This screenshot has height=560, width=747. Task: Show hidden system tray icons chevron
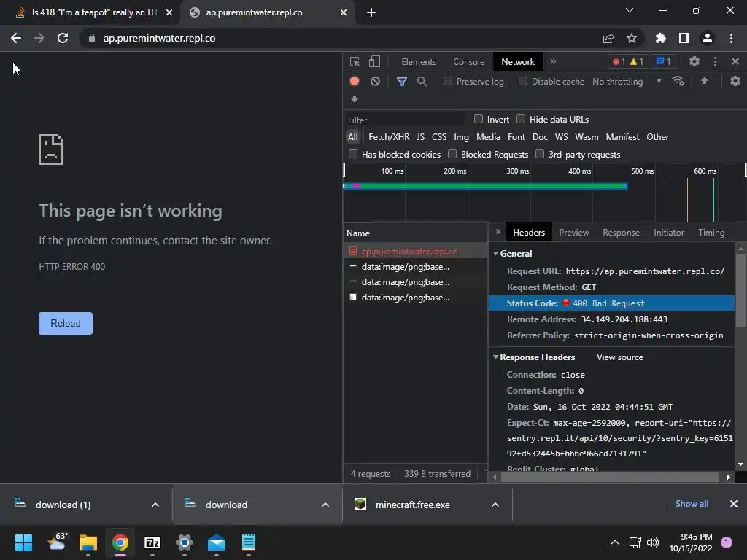click(x=614, y=542)
